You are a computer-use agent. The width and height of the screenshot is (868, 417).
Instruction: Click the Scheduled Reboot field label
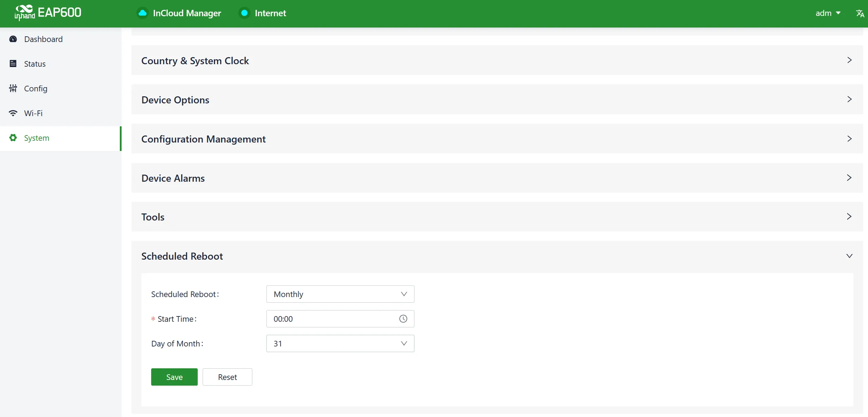185,294
